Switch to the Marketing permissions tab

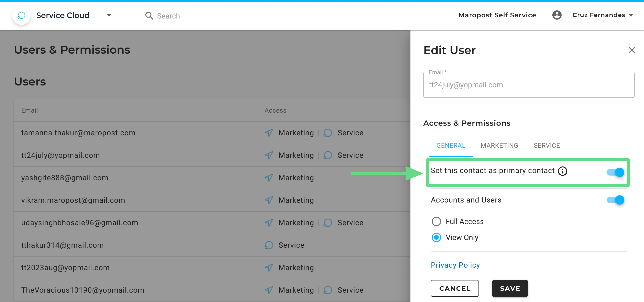(499, 145)
